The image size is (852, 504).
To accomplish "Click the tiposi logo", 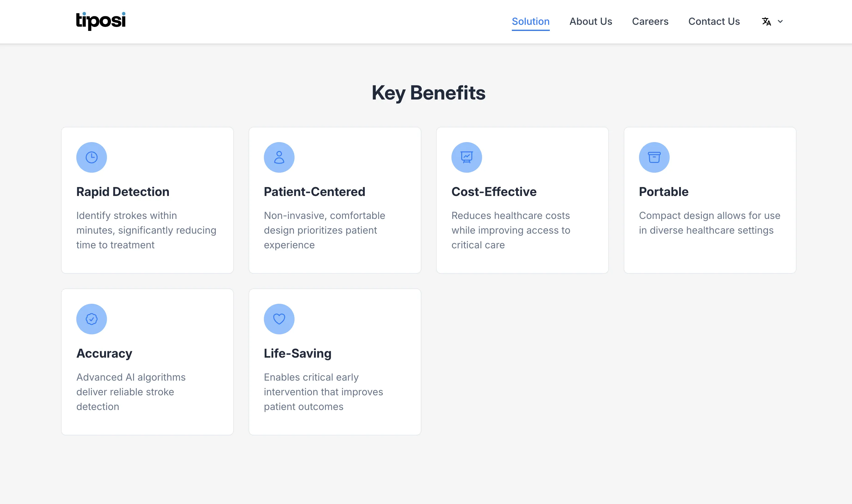I will click(101, 21).
